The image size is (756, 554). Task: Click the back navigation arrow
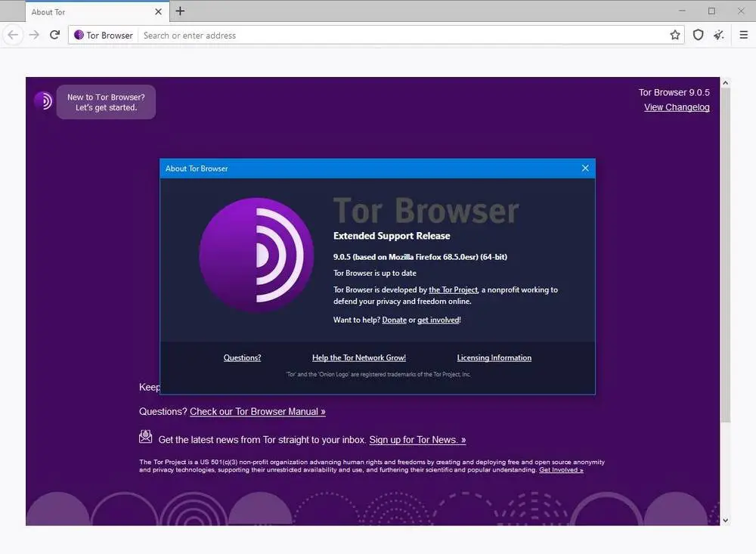click(x=13, y=35)
